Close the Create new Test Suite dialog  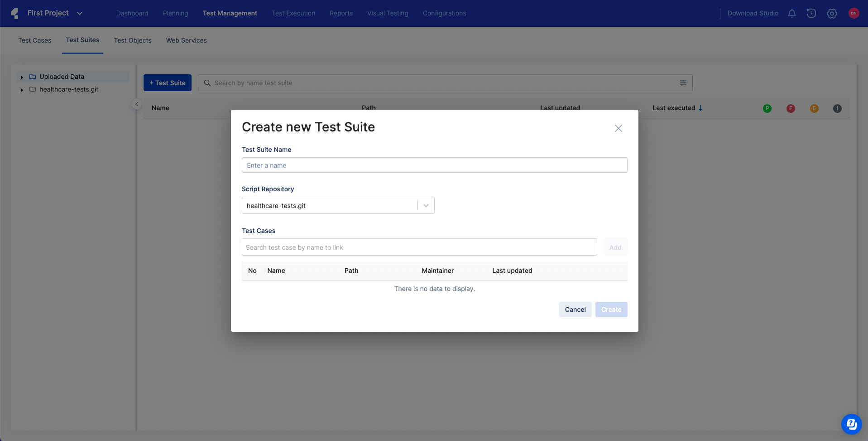click(619, 128)
